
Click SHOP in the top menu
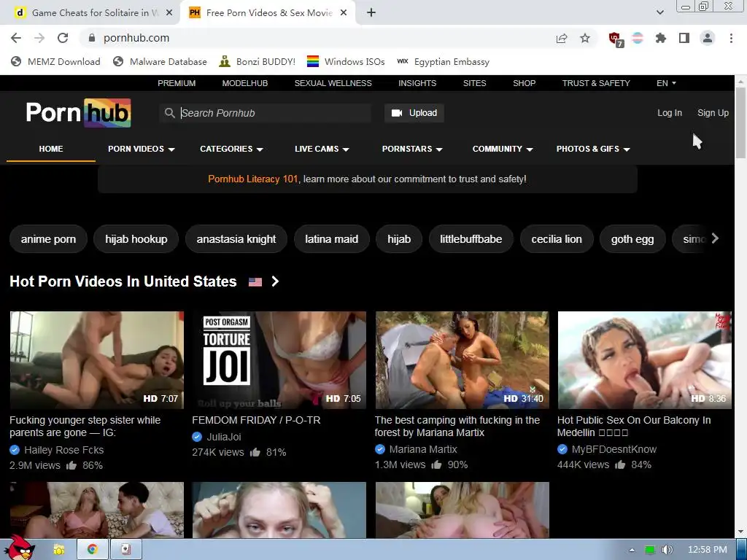pyautogui.click(x=524, y=83)
